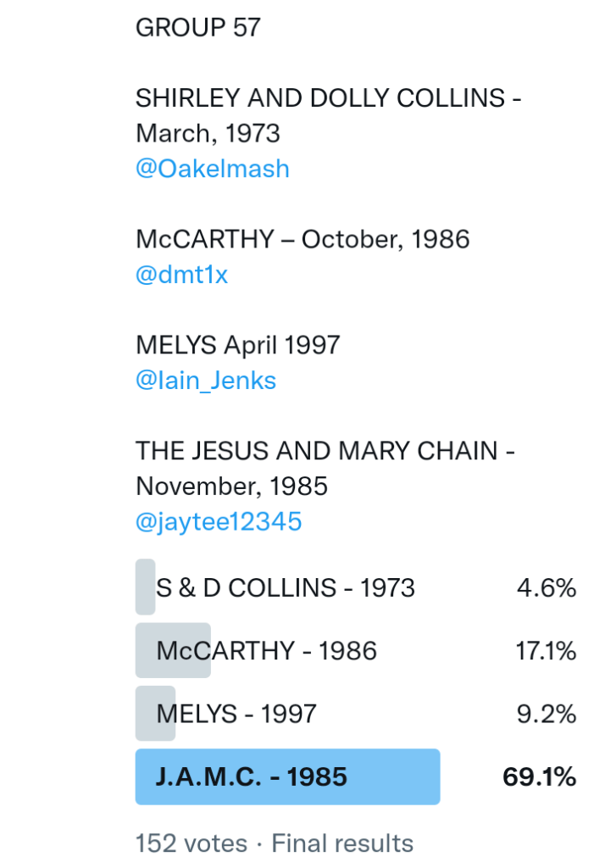Screen dimensions: 605x868
Task: Visit the @Iain_Jenks mention link
Action: (205, 381)
